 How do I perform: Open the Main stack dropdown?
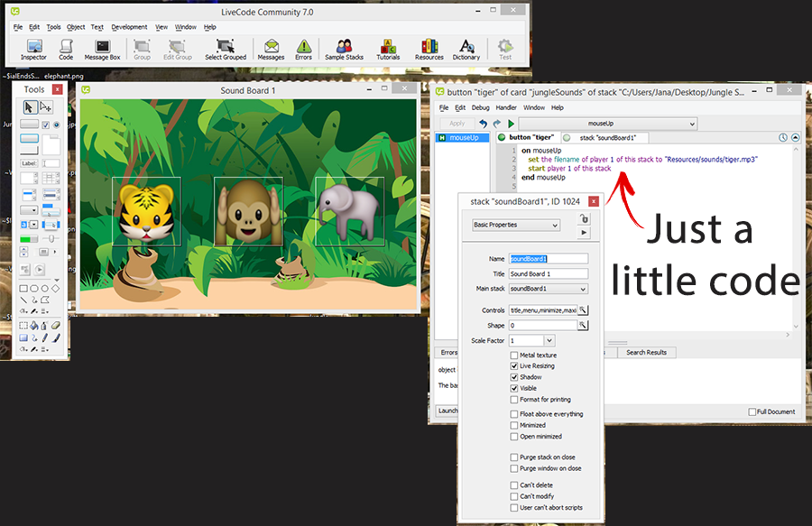pos(549,289)
